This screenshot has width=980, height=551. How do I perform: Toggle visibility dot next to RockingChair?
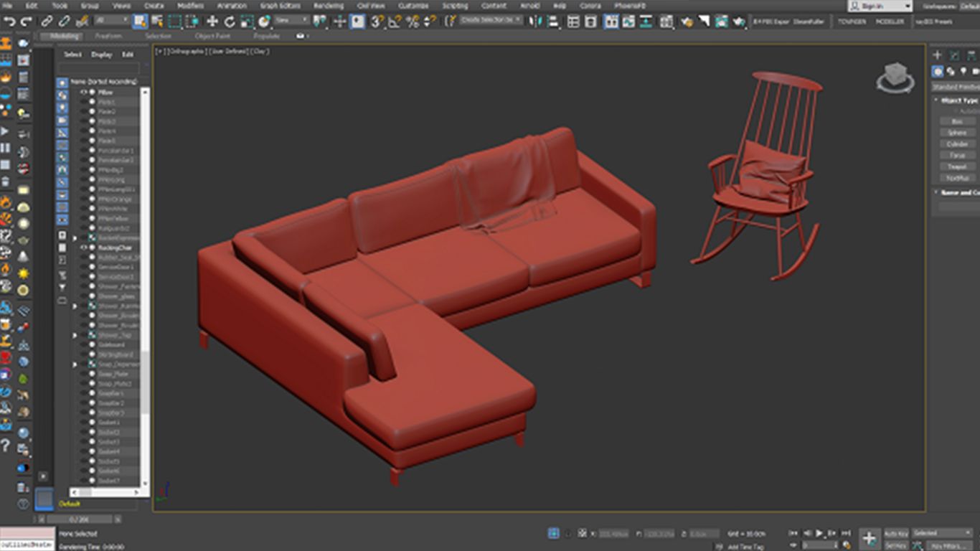pyautogui.click(x=92, y=248)
